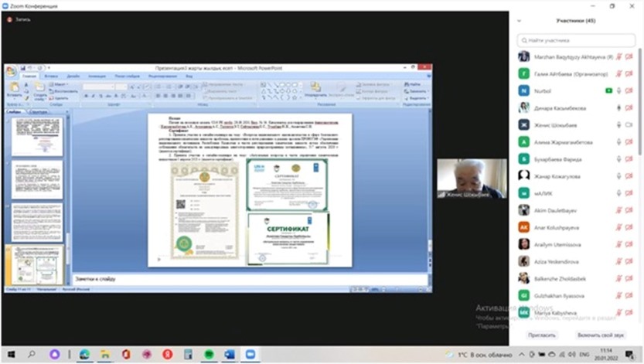
Task: Open the Windows Start menu
Action: [11, 353]
